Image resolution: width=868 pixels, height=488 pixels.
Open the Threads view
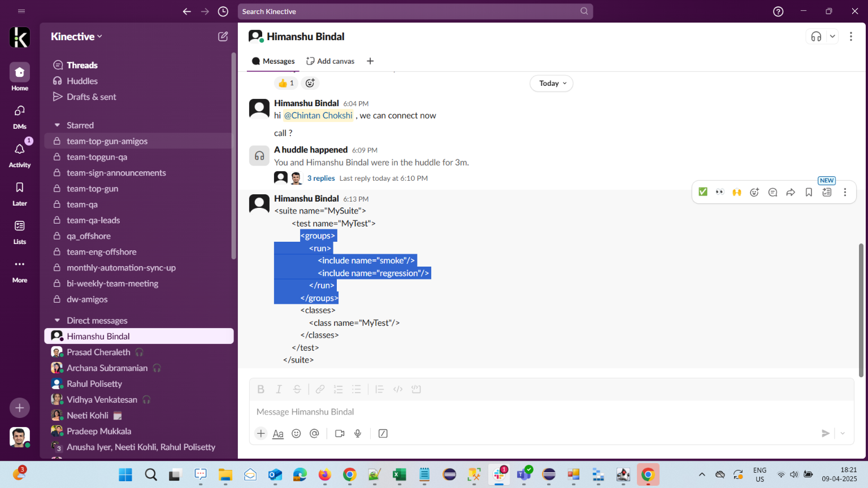(82, 65)
